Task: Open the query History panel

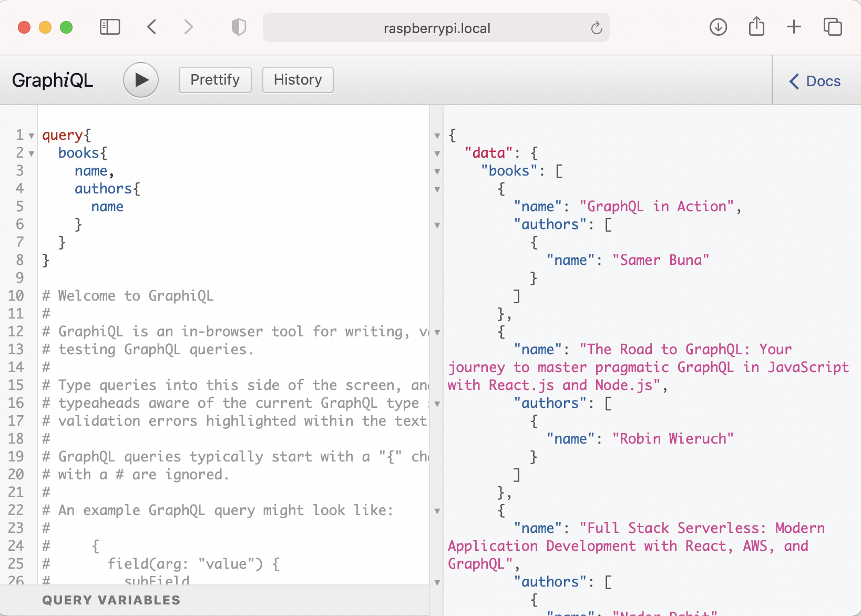Action: [298, 80]
